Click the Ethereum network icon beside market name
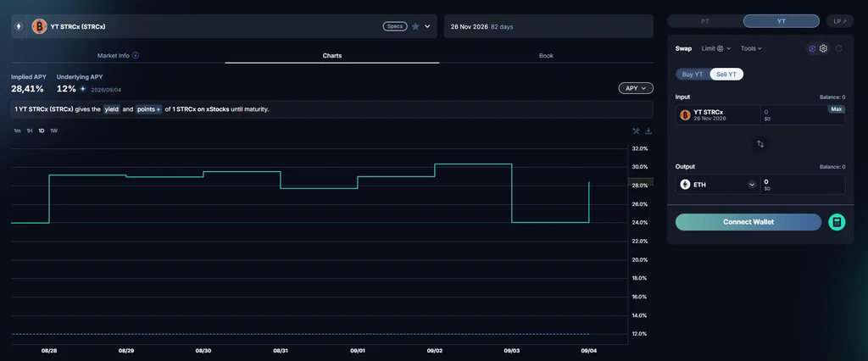 tap(19, 26)
